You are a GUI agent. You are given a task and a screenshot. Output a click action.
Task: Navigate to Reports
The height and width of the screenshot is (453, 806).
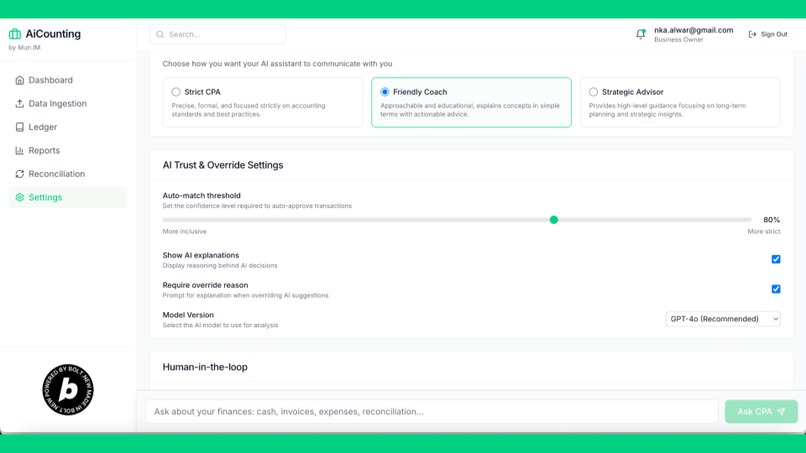coord(68,151)
